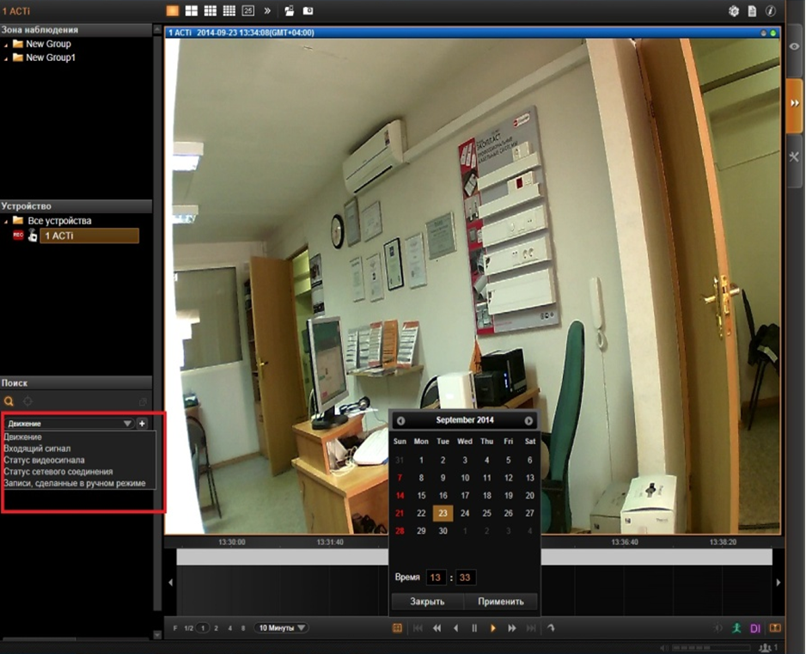The image size is (812, 654).
Task: Click the Применить button
Action: (501, 602)
